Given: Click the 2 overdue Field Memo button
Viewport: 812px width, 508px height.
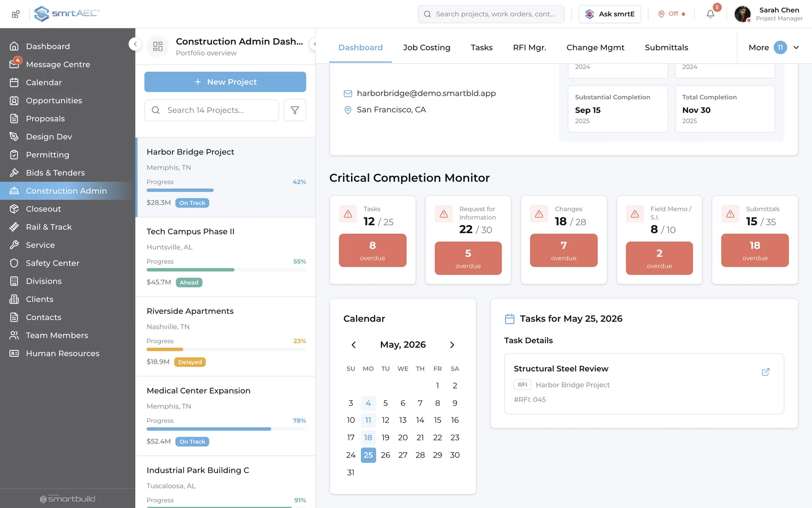Looking at the screenshot, I should click(x=660, y=258).
